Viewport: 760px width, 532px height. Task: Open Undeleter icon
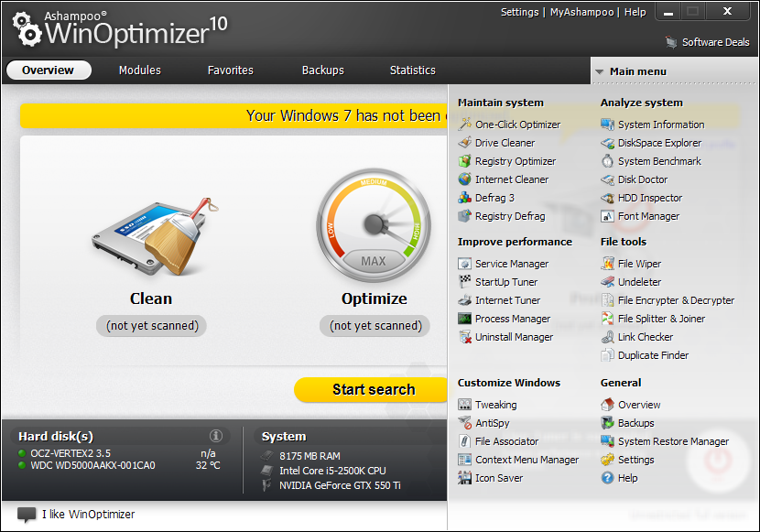pos(607,281)
